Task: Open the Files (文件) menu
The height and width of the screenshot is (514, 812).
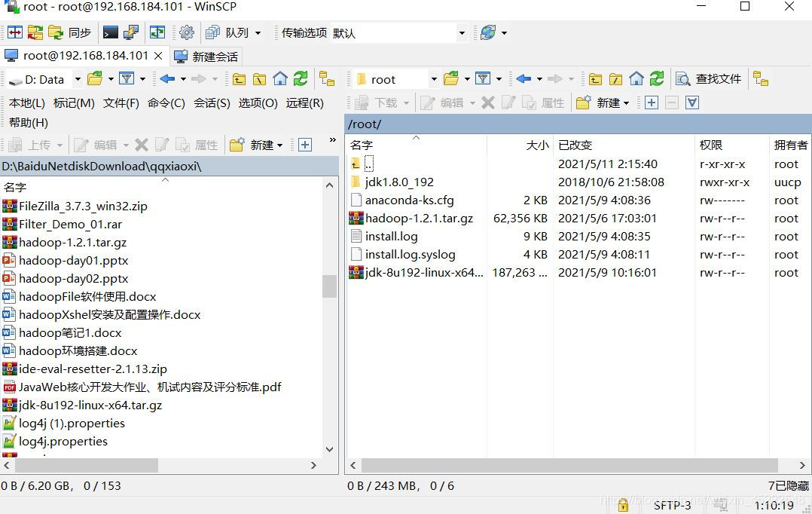Action: coord(121,103)
